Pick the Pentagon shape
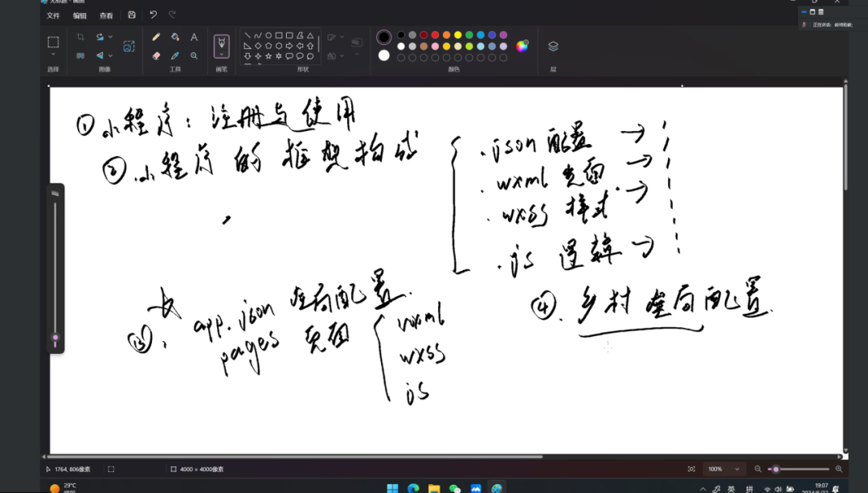This screenshot has width=868, height=493. [x=268, y=46]
